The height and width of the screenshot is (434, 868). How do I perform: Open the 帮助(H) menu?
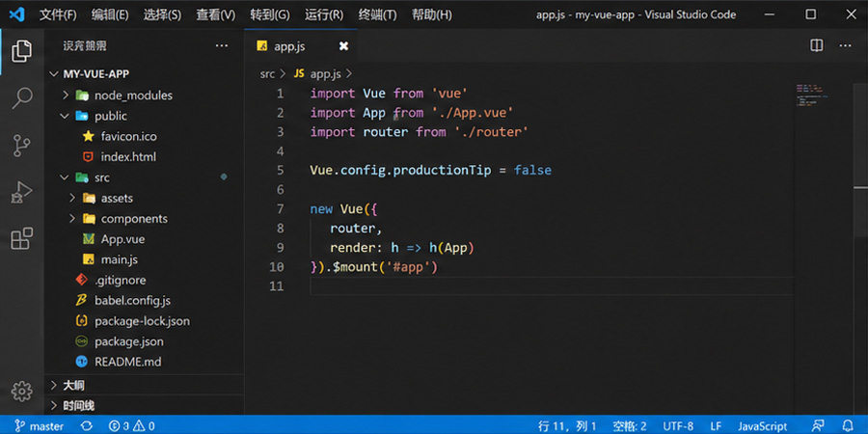(432, 14)
